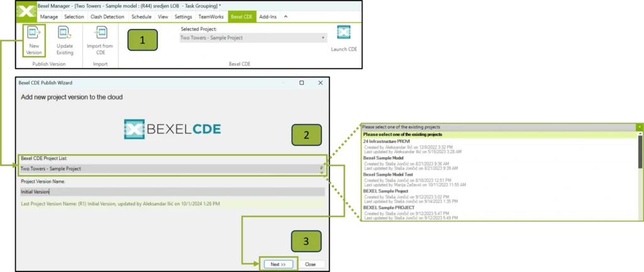Select the BEXEL Sample Project entry
The image size is (644, 272).
pyautogui.click(x=499, y=196)
